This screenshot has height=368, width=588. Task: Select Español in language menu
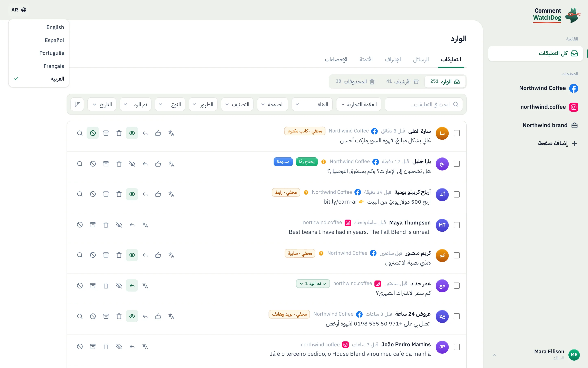39,40
